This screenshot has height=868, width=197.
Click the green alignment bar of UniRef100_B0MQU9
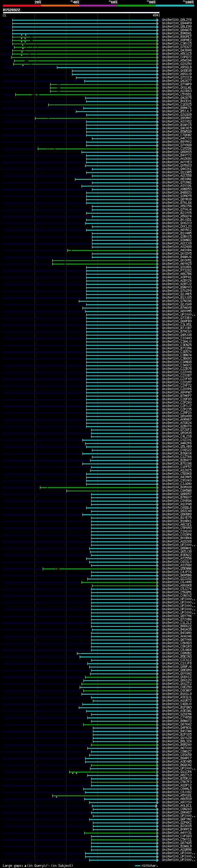(99, 487)
